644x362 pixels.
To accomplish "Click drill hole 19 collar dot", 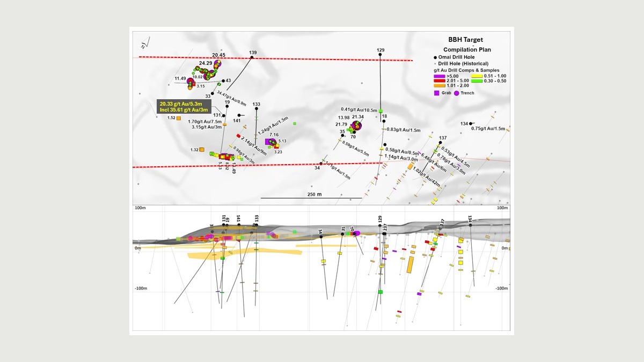I will (x=228, y=107).
